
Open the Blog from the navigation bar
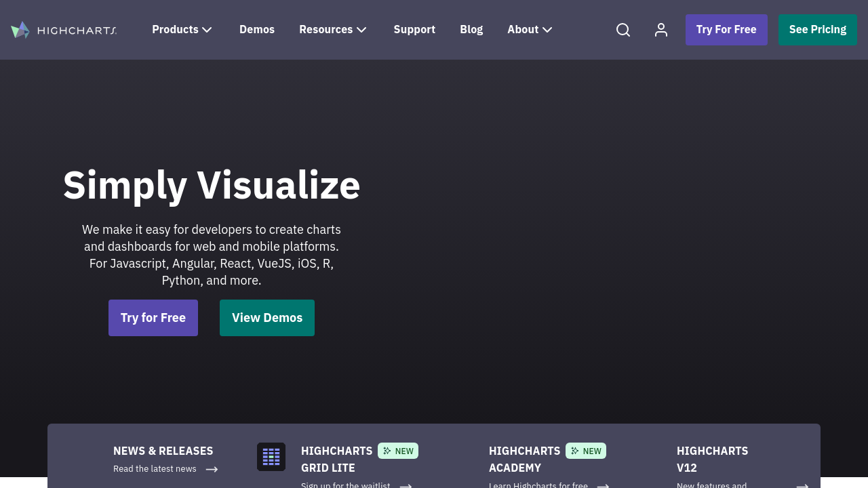(471, 30)
